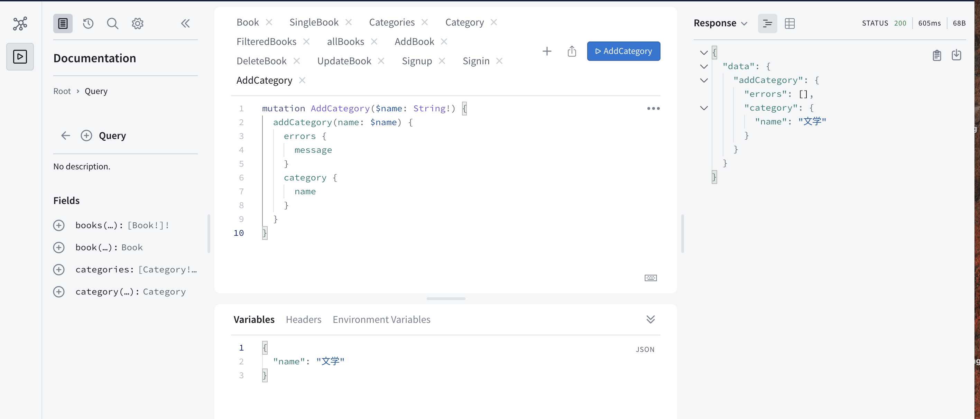Select the Variables tab
980x419 pixels.
(x=254, y=319)
